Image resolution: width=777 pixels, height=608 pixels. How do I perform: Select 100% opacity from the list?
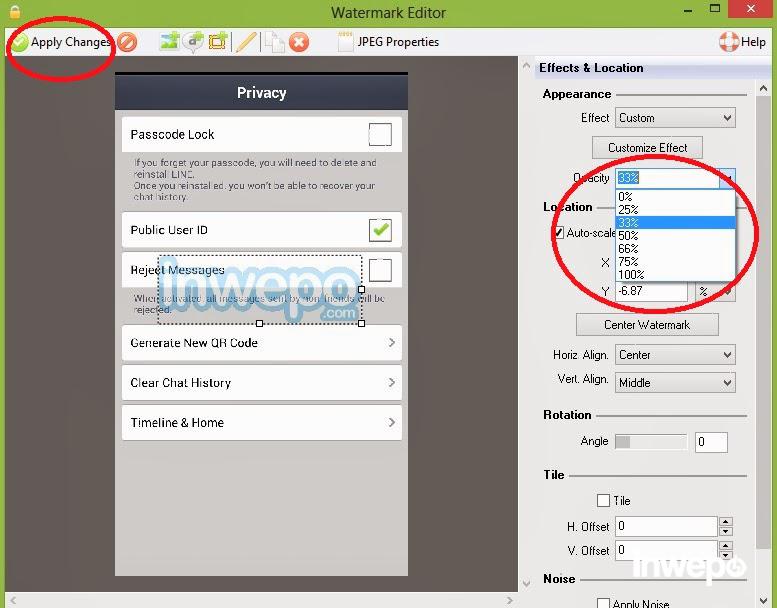(x=675, y=274)
